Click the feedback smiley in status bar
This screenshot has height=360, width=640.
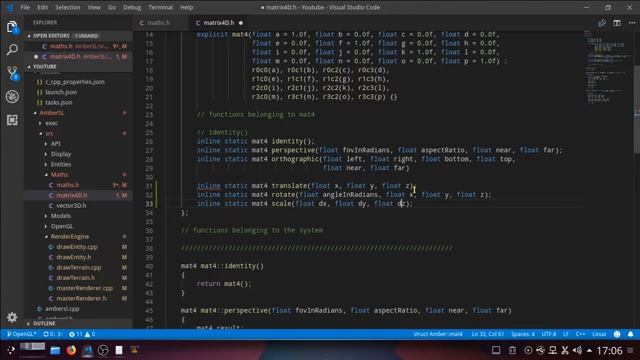click(617, 334)
